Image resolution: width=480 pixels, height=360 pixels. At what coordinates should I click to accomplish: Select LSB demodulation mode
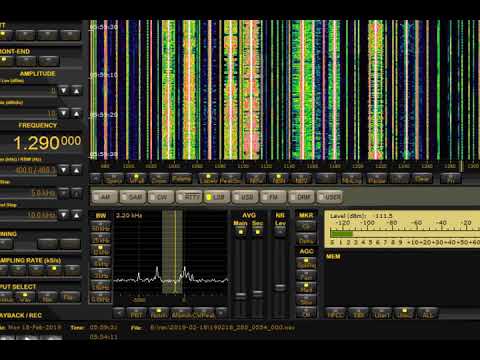pos(217,197)
